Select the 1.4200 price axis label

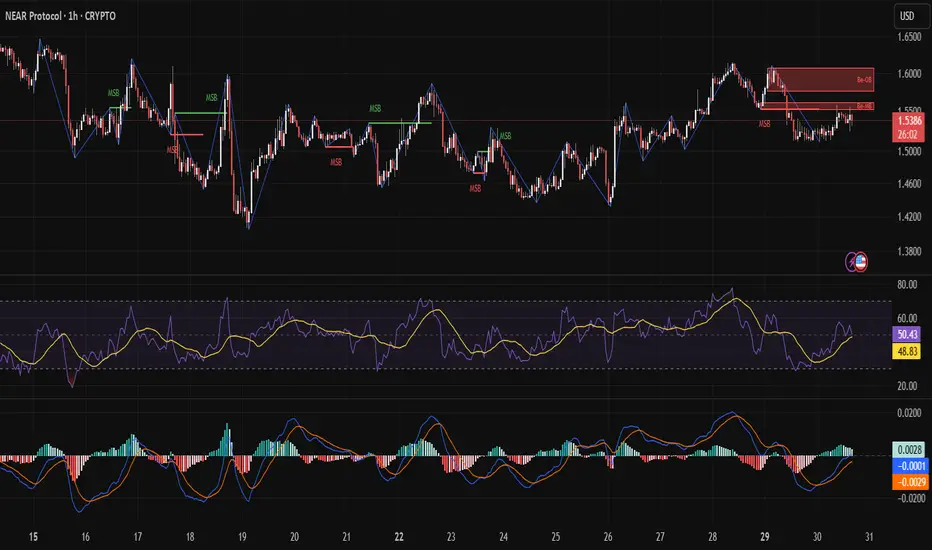pos(909,217)
